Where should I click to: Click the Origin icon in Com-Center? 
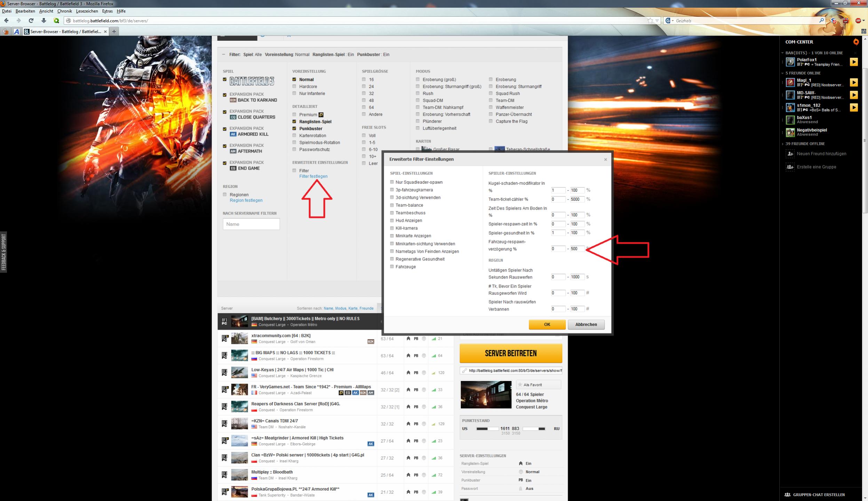click(x=856, y=42)
